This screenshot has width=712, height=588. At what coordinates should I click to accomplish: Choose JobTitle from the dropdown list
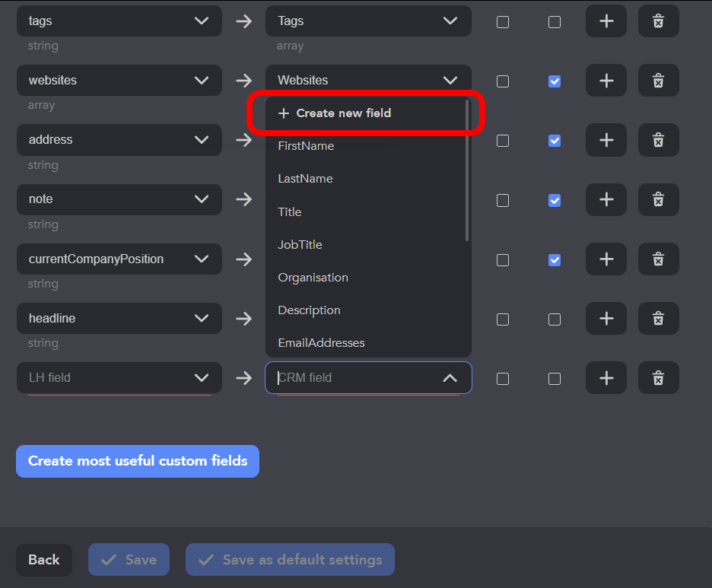(300, 245)
